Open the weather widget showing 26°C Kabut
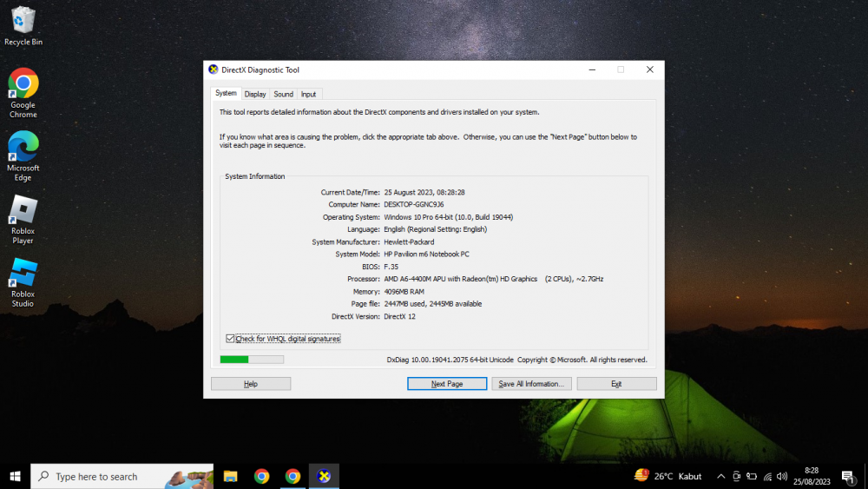The image size is (868, 489). pos(668,476)
